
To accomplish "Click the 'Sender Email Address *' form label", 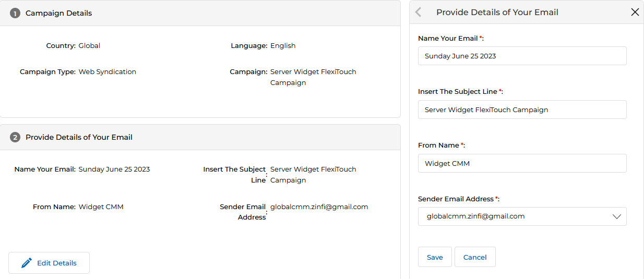I will pos(459,199).
